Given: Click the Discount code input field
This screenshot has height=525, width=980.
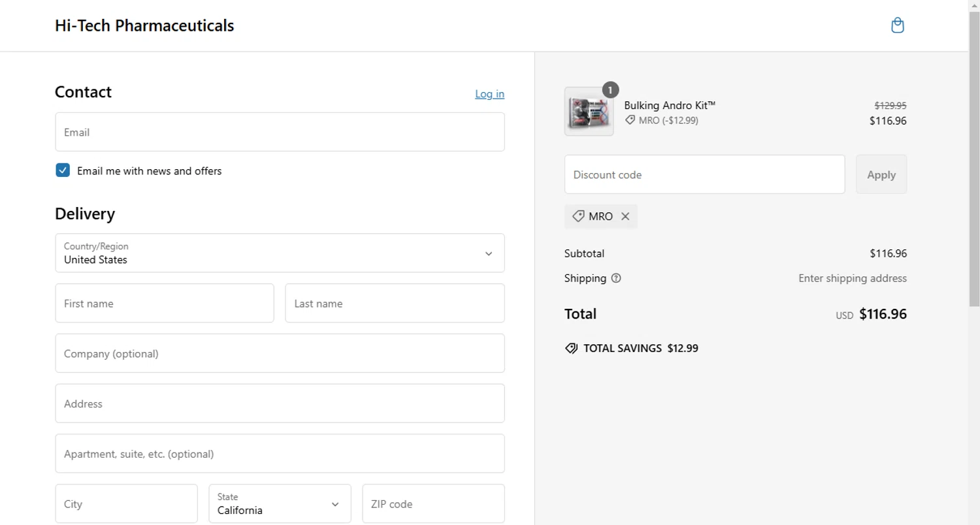Looking at the screenshot, I should coord(704,174).
